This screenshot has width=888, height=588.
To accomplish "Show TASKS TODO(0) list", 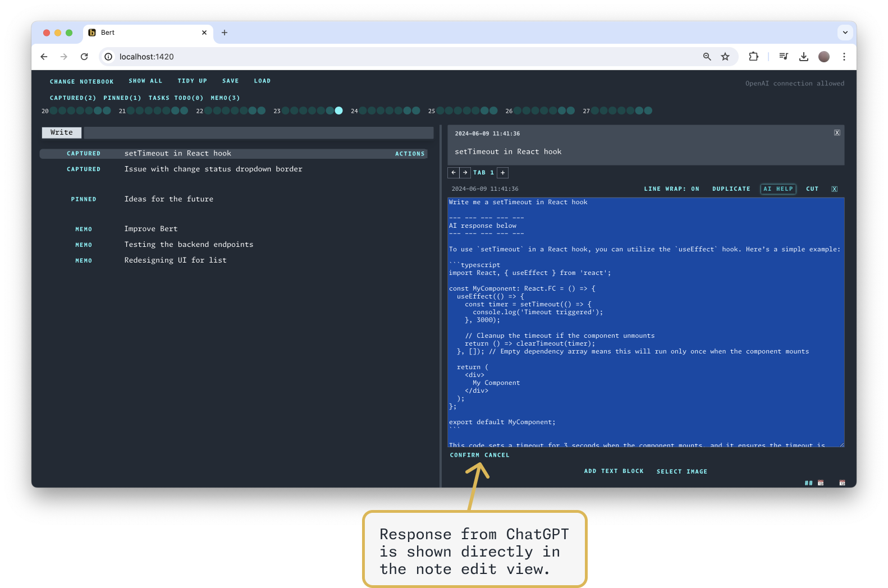I will coord(176,98).
